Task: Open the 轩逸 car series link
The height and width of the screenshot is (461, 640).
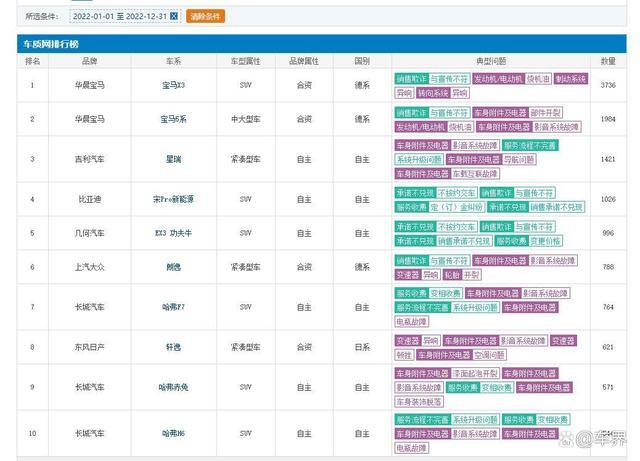Action: (173, 347)
